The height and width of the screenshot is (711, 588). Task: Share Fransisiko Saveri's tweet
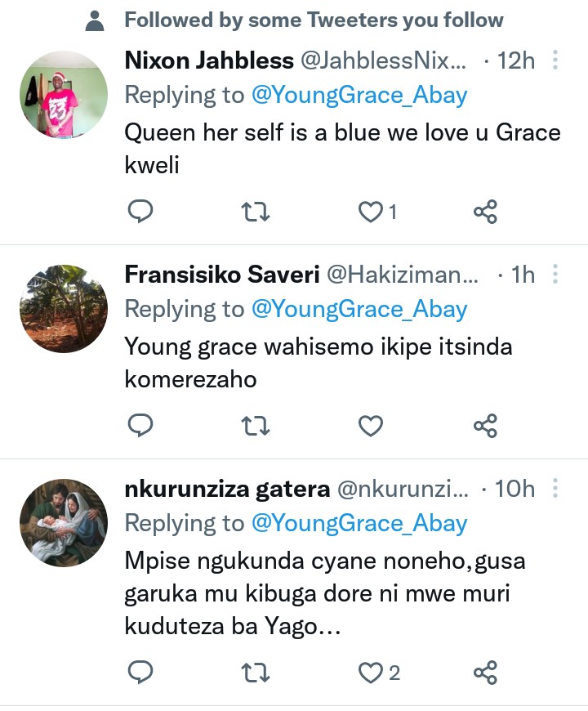click(485, 426)
